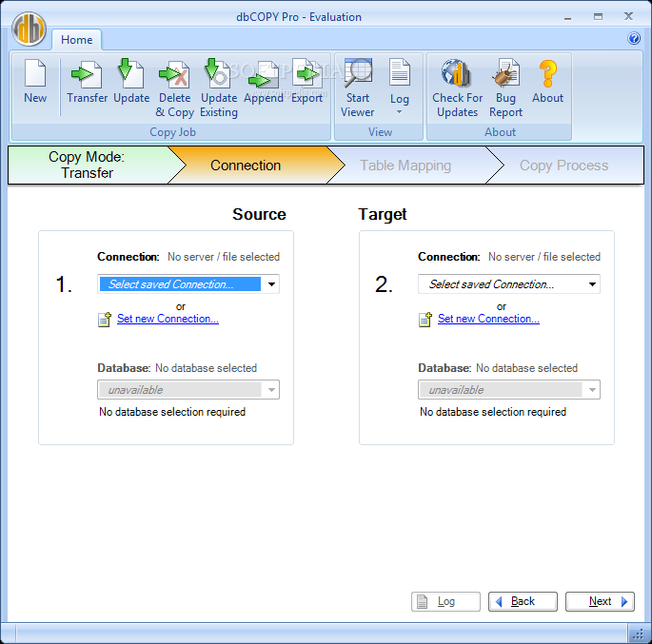Maximize the dbCOPY Pro window
The width and height of the screenshot is (652, 644).
pyautogui.click(x=598, y=16)
